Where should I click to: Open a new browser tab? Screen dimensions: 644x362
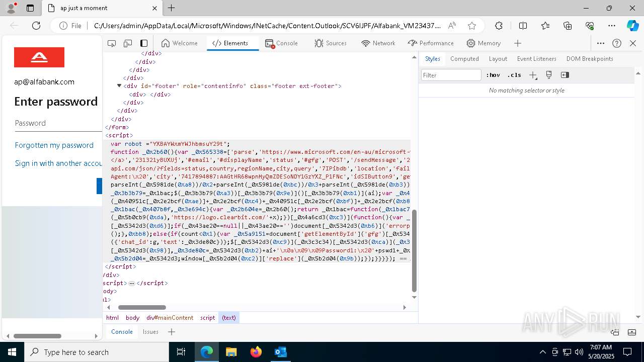(x=172, y=8)
